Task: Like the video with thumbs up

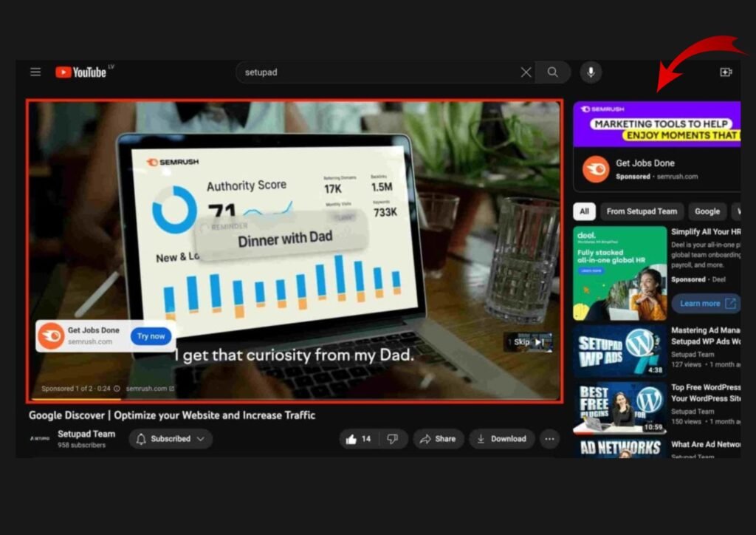Action: point(359,439)
